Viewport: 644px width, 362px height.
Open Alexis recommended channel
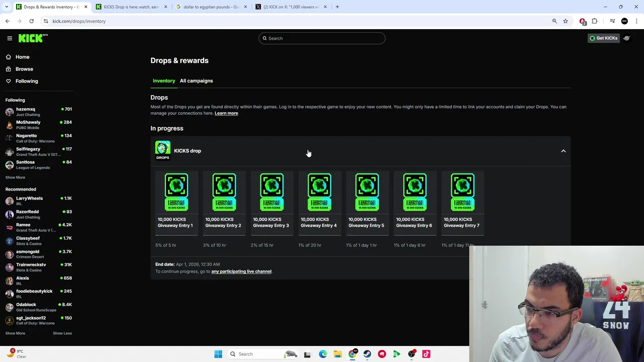coord(39,281)
